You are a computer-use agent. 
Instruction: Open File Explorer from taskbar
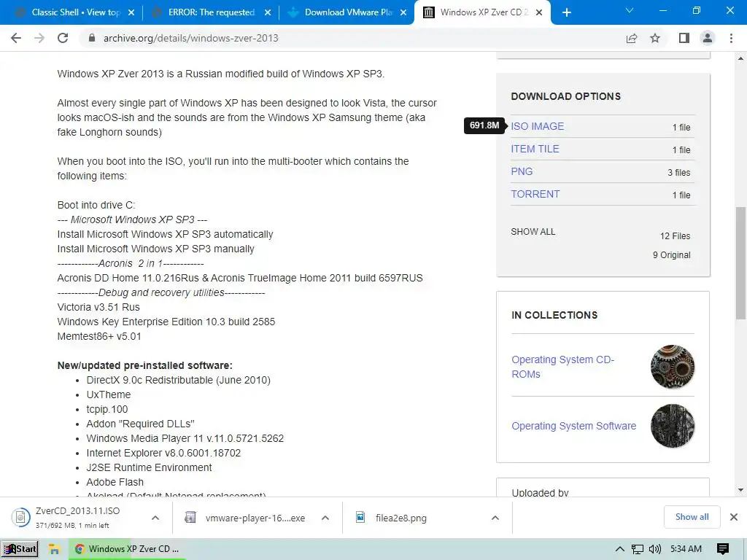(54, 549)
